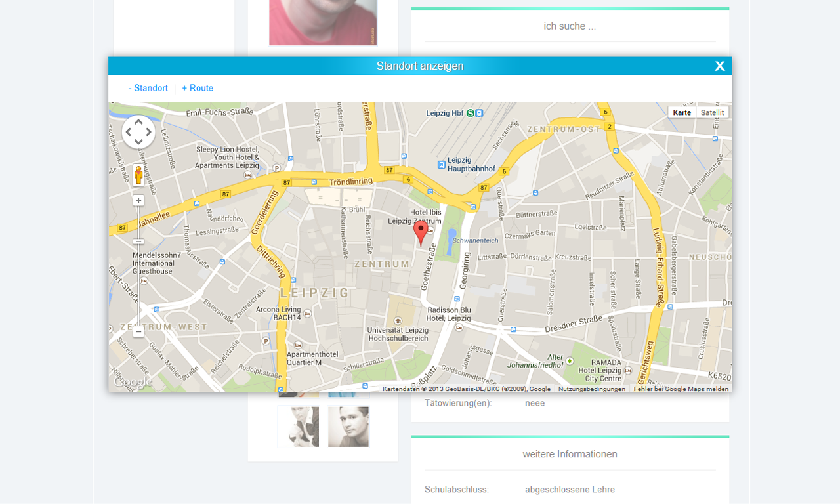Click Fehler bei Google Maps melden
This screenshot has width=840, height=504.
(681, 388)
